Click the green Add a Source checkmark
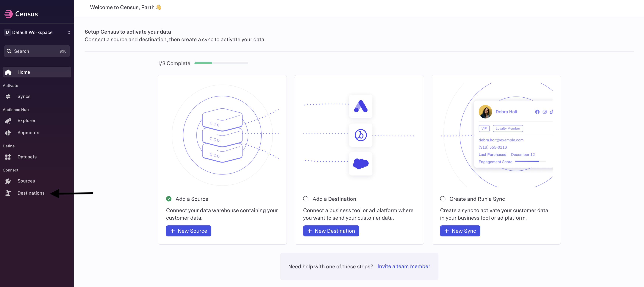This screenshot has height=287, width=644. coord(169,199)
